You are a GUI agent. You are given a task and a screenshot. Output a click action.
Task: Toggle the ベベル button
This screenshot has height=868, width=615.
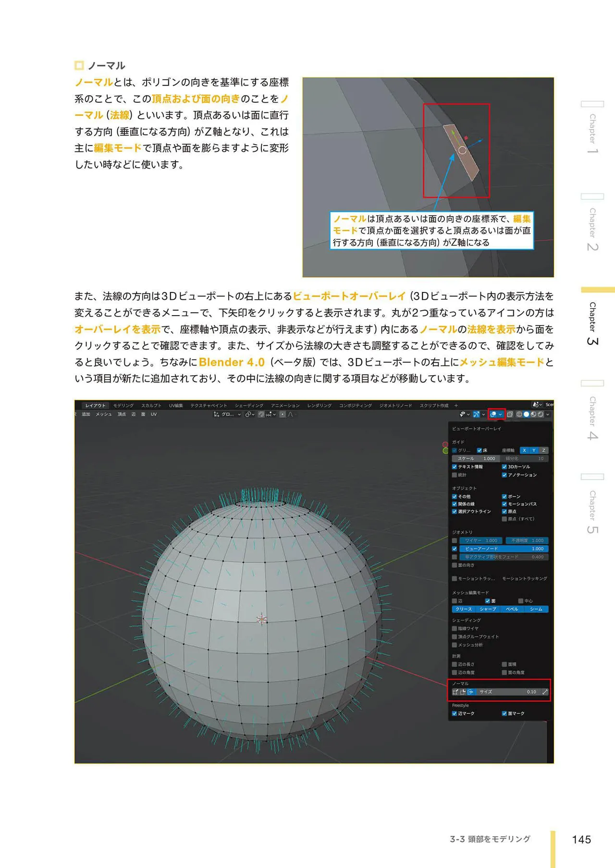pos(512,610)
